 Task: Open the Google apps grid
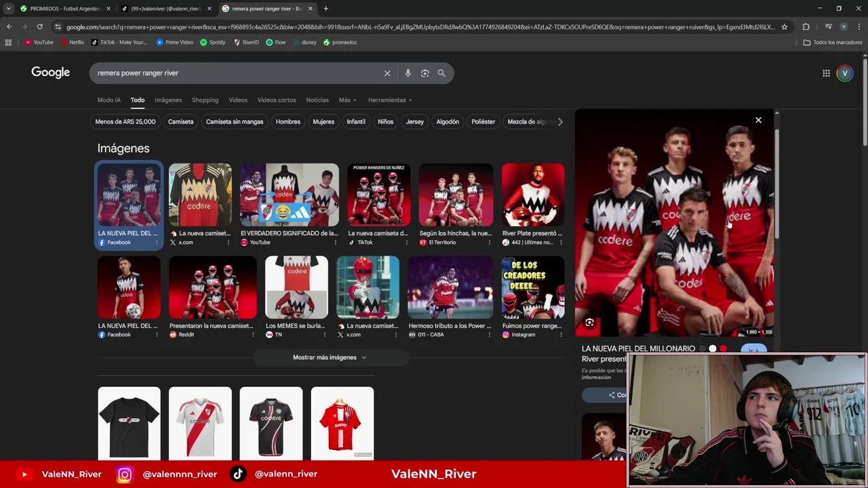coord(826,73)
